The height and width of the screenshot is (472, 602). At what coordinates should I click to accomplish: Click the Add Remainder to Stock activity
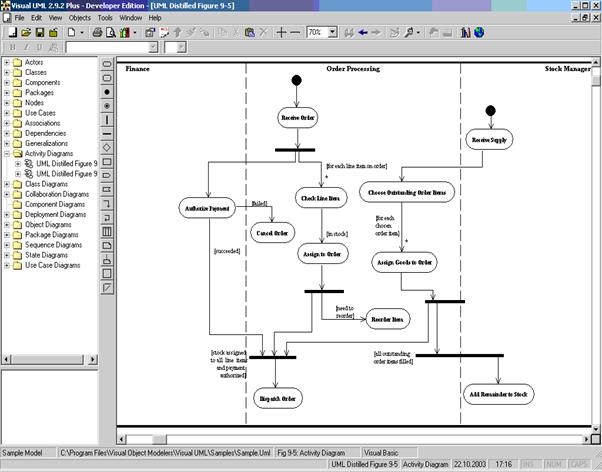498,394
